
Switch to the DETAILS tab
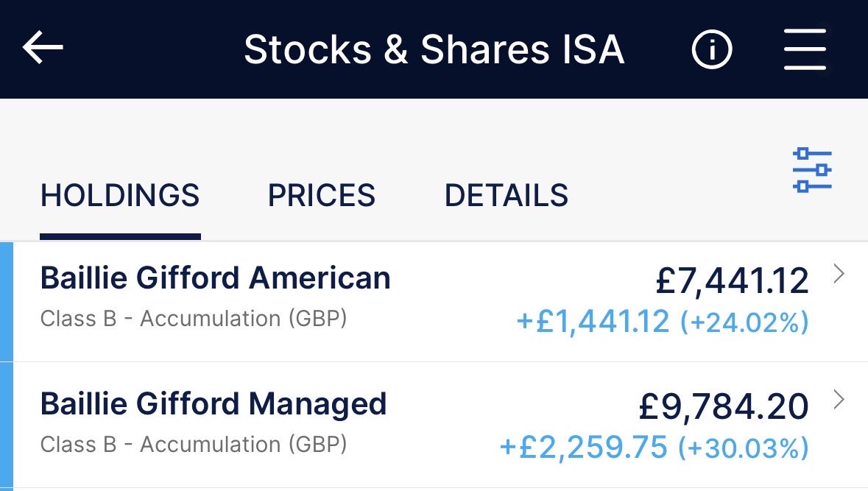point(507,195)
